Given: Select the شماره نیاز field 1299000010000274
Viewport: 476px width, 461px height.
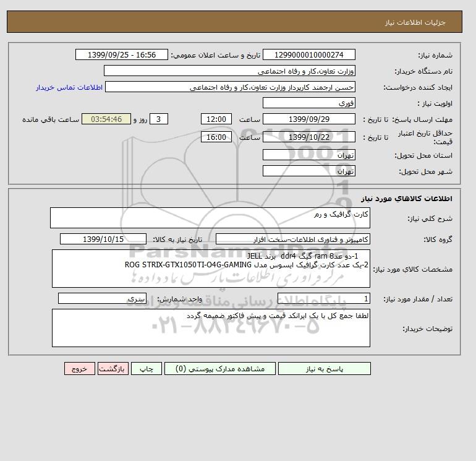Looking at the screenshot, I should tap(308, 54).
